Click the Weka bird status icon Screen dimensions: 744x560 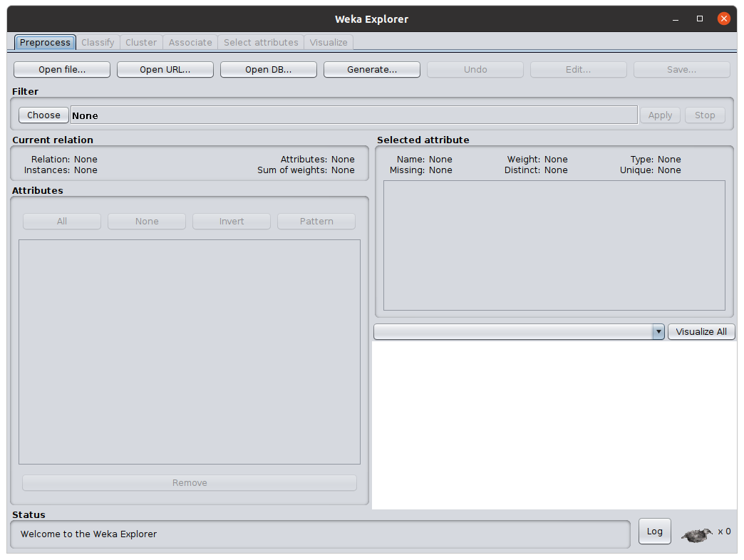(x=696, y=535)
